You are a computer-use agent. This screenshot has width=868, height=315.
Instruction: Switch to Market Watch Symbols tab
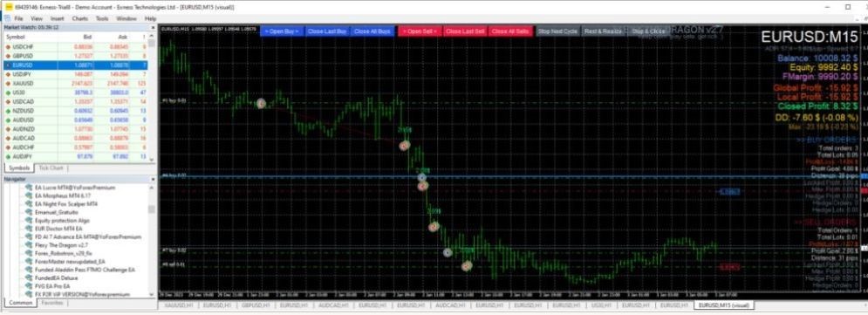(18, 168)
